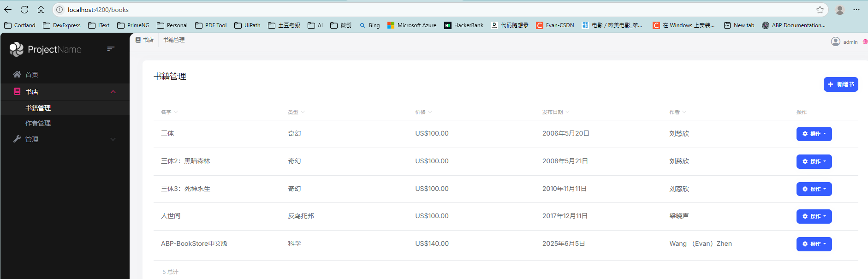Click the 书店 breadcrumb link
The width and height of the screenshot is (868, 279).
click(148, 40)
